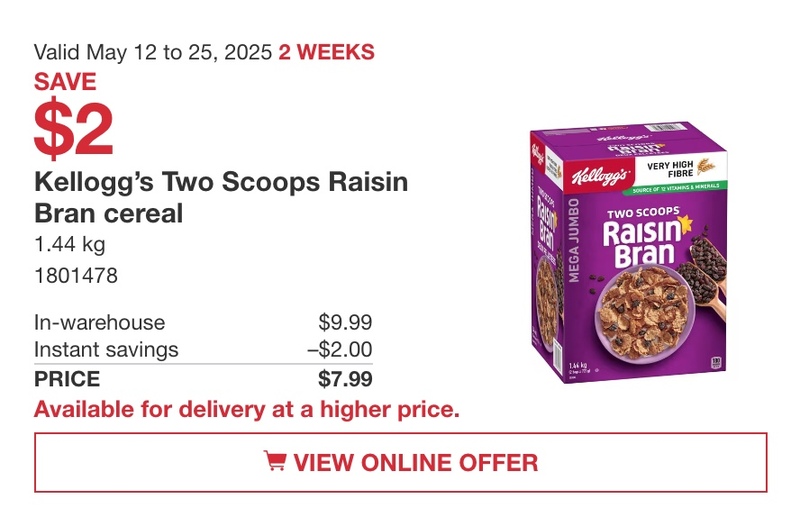Open the View Online Offer button

[401, 462]
